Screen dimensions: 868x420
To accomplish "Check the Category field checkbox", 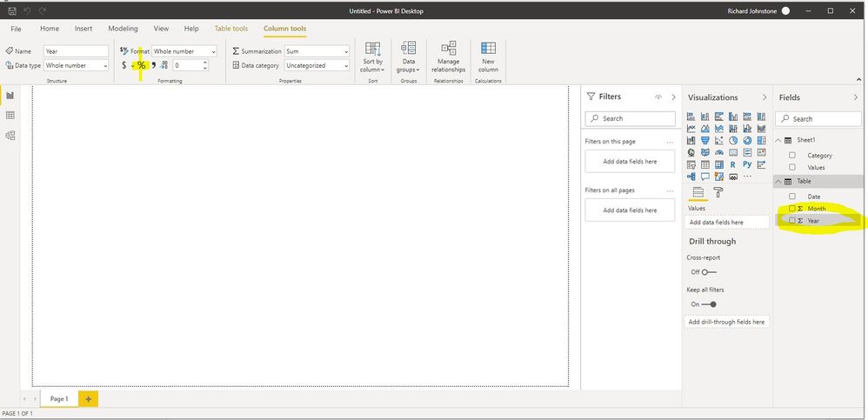I will (x=792, y=156).
